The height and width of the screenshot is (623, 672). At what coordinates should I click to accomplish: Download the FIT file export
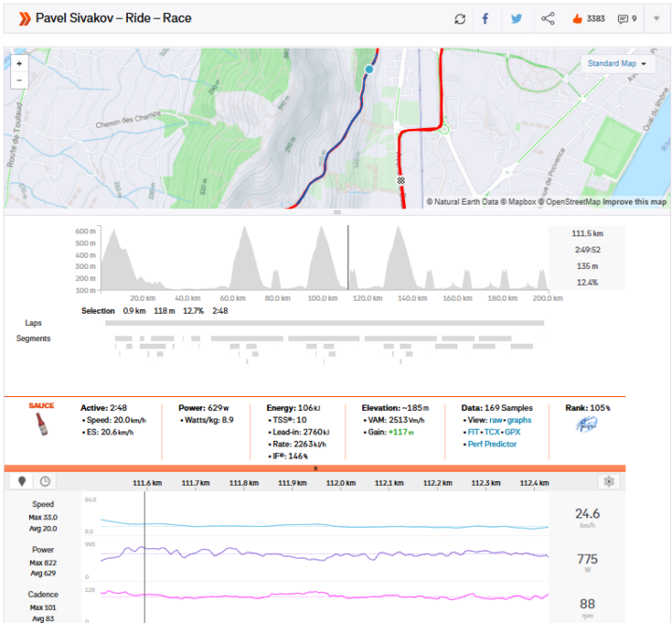click(x=472, y=432)
